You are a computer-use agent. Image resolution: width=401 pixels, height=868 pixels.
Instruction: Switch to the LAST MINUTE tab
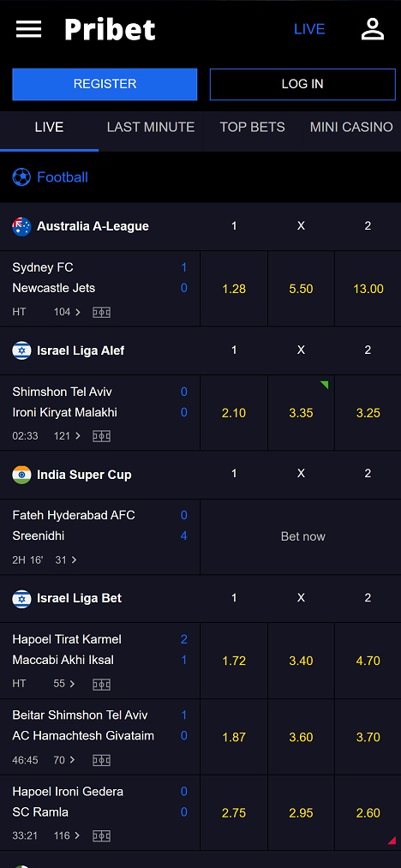pos(151,128)
